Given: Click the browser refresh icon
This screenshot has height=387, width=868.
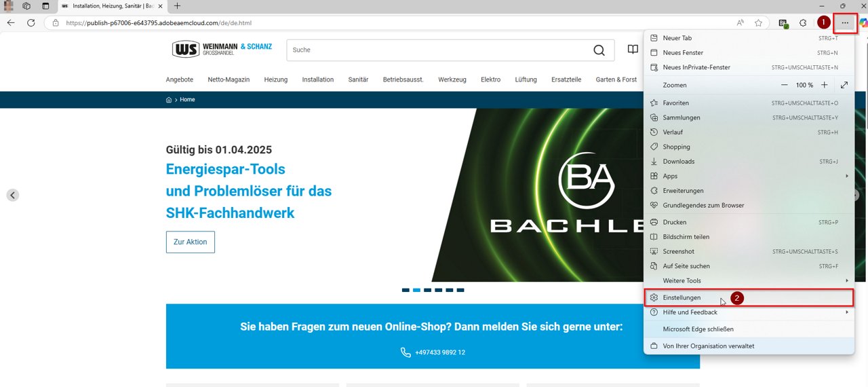Looking at the screenshot, I should tap(31, 22).
